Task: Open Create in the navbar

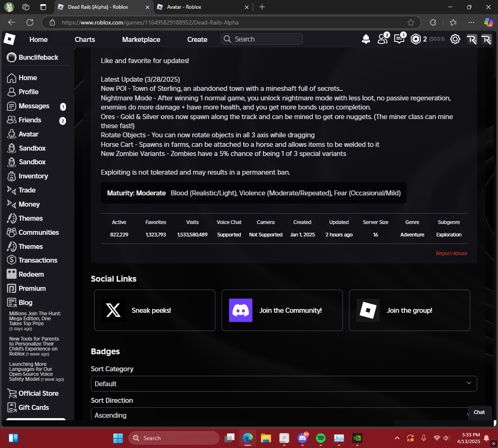Action: tap(197, 39)
